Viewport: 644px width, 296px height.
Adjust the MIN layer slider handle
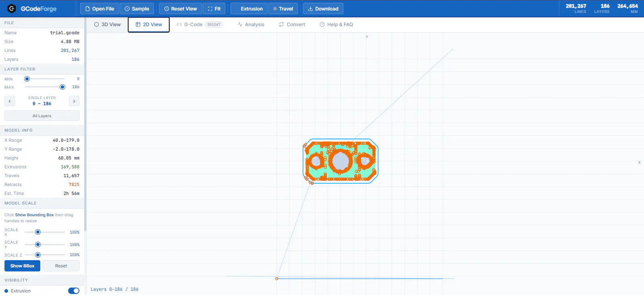[x=27, y=79]
